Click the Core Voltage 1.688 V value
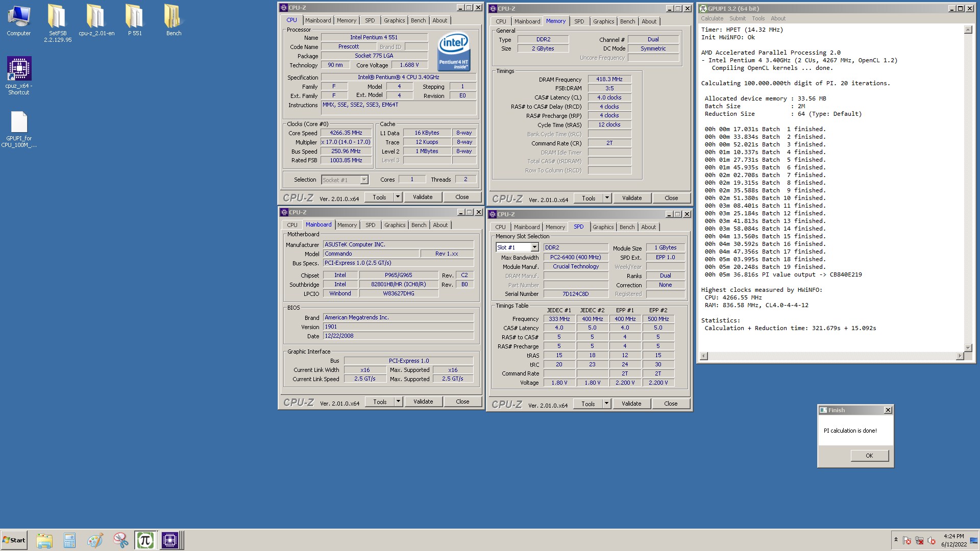This screenshot has width=980, height=551. 409,65
